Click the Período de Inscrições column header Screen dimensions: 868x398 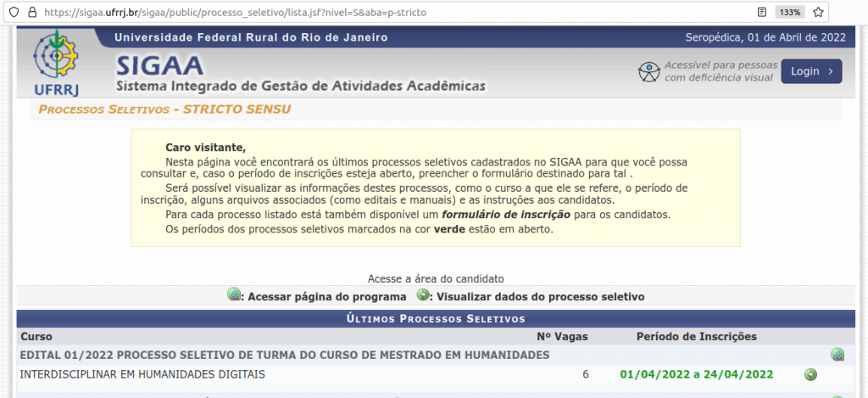click(x=696, y=337)
